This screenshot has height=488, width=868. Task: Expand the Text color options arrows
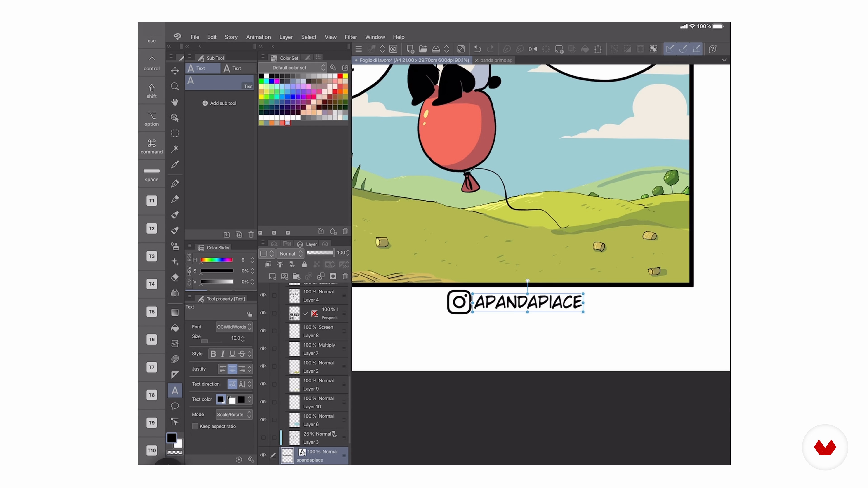click(x=250, y=399)
